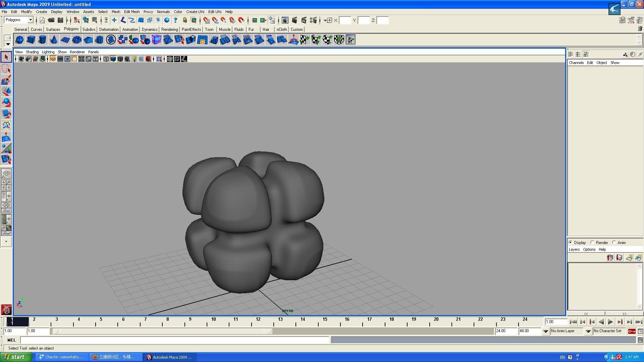Activate the Paint Selection tool
The image size is (644, 362).
[6, 80]
